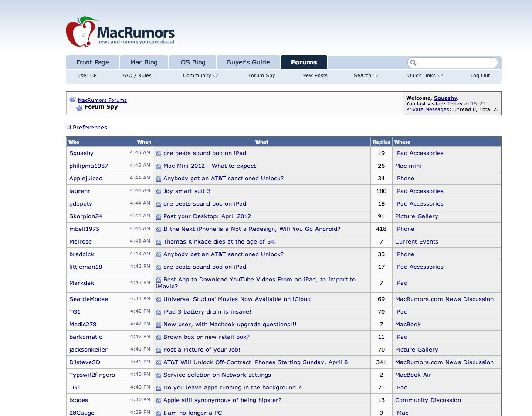The height and width of the screenshot is (416, 532).
Task: Click the 418 replies count
Action: pyautogui.click(x=381, y=229)
